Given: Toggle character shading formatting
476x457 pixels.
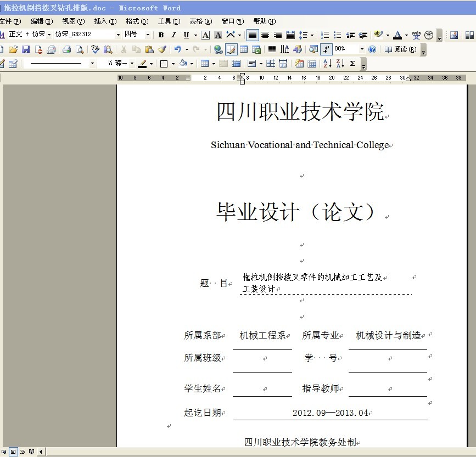Looking at the screenshot, I should click(x=218, y=35).
